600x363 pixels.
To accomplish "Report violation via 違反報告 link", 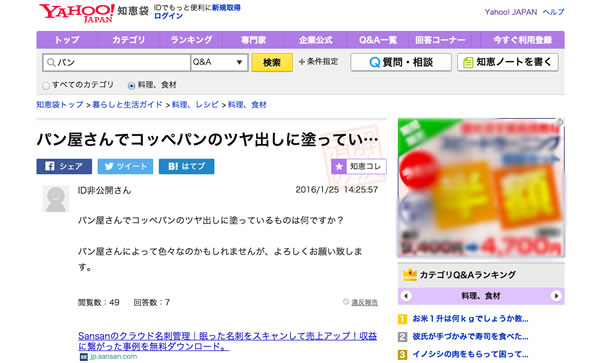I will point(364,303).
